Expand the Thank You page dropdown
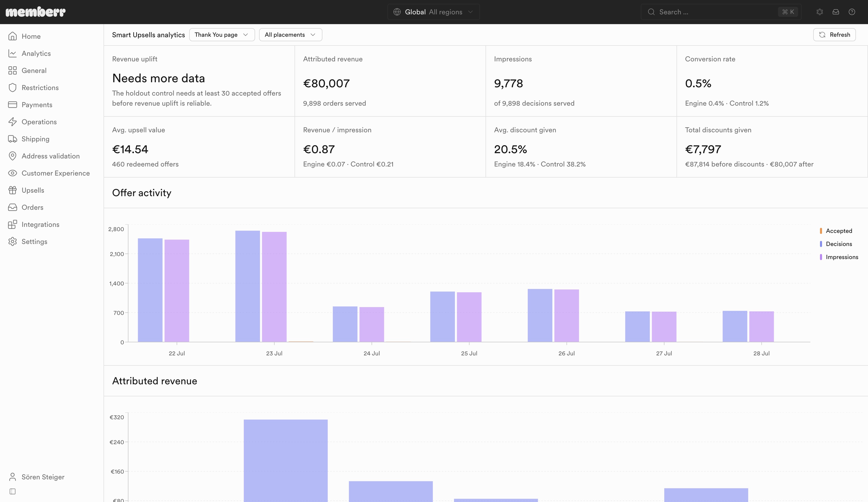 pos(222,35)
